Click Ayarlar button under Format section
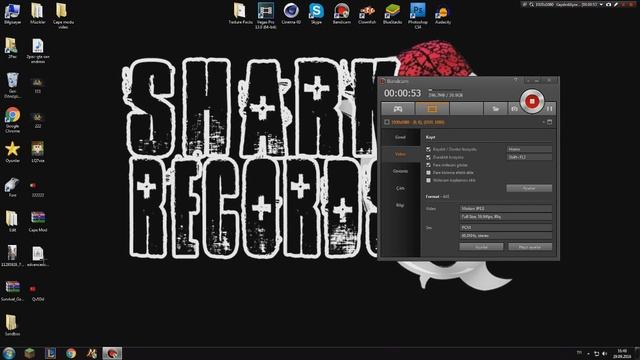This screenshot has width=640, height=360. 481,247
